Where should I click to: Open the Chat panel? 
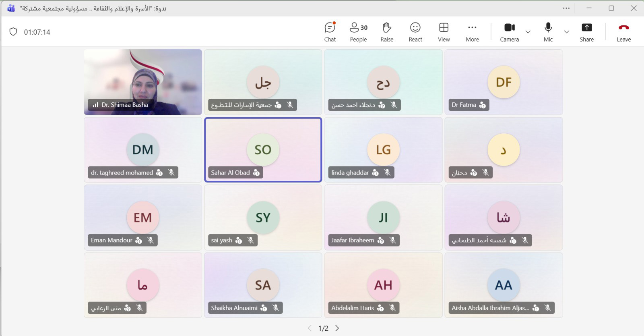tap(330, 32)
